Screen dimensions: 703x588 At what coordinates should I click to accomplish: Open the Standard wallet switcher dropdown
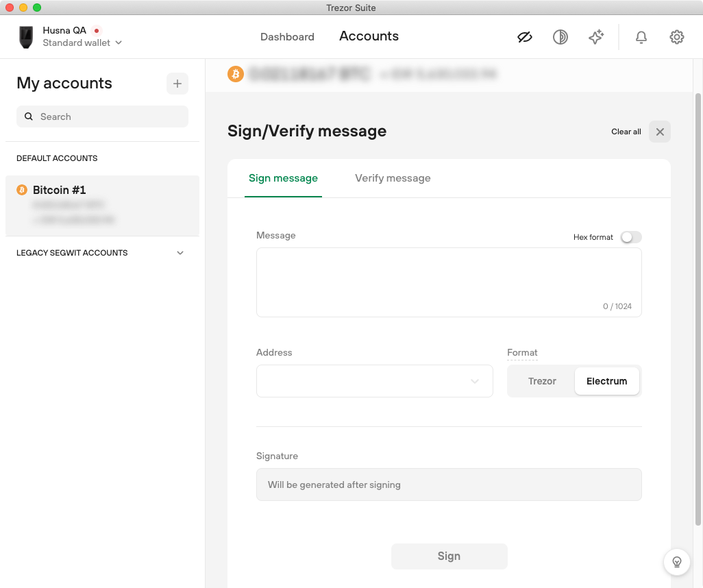pyautogui.click(x=82, y=42)
